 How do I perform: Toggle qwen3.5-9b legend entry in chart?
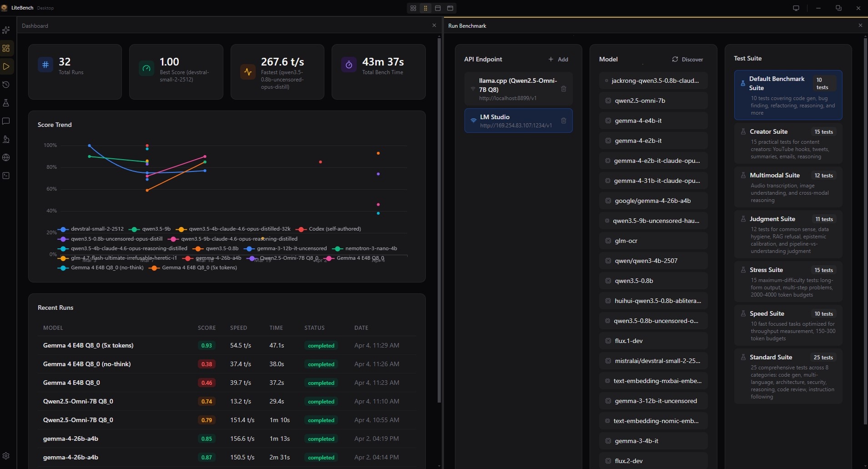tap(150, 229)
